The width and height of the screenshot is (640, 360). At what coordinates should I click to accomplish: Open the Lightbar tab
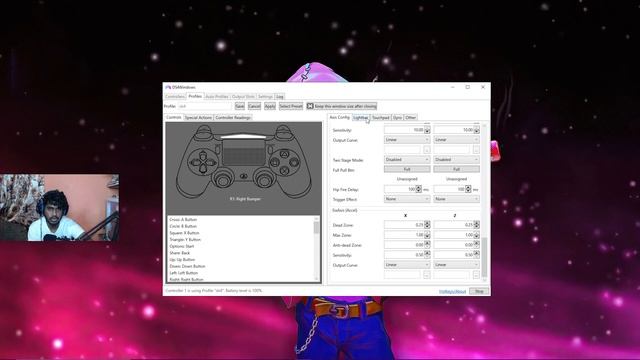(361, 118)
